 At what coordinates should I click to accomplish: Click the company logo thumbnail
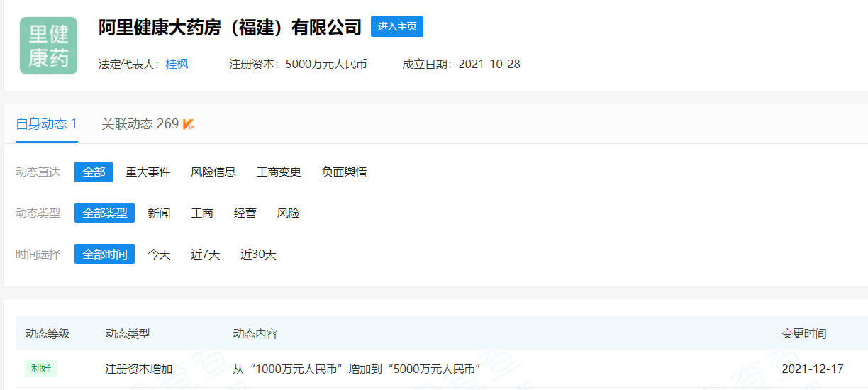48,46
